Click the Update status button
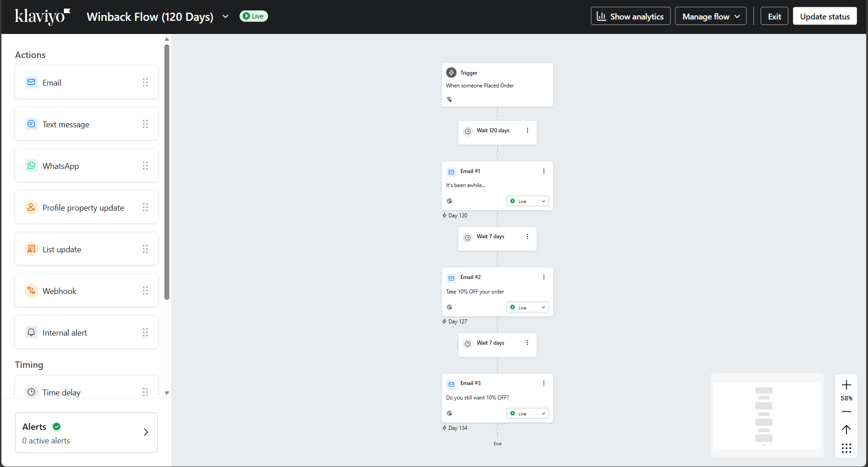The image size is (868, 467). [x=825, y=16]
